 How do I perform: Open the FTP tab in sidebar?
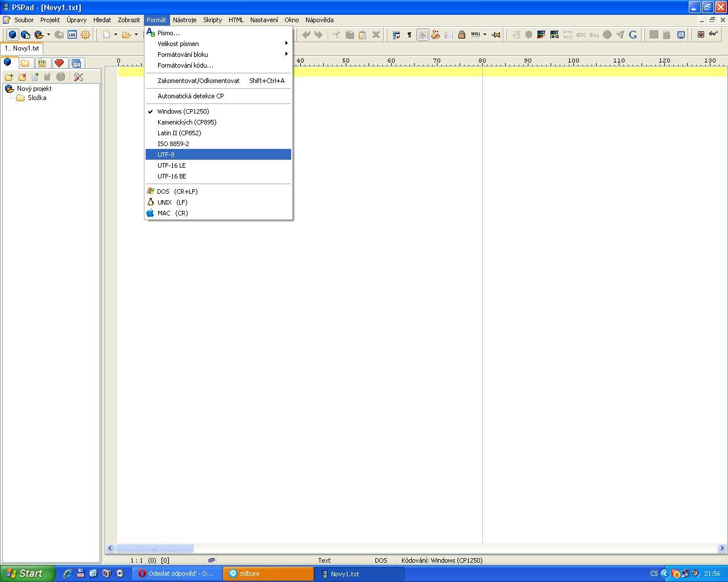[42, 63]
